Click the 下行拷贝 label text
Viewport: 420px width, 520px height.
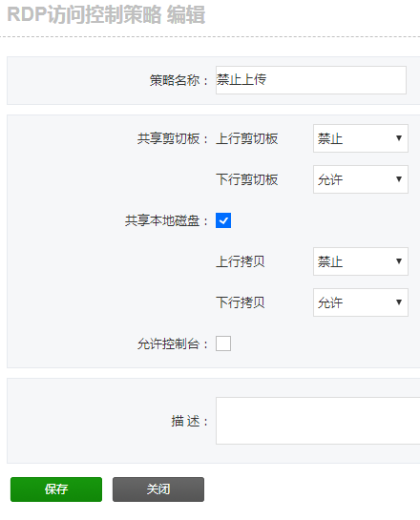click(241, 302)
